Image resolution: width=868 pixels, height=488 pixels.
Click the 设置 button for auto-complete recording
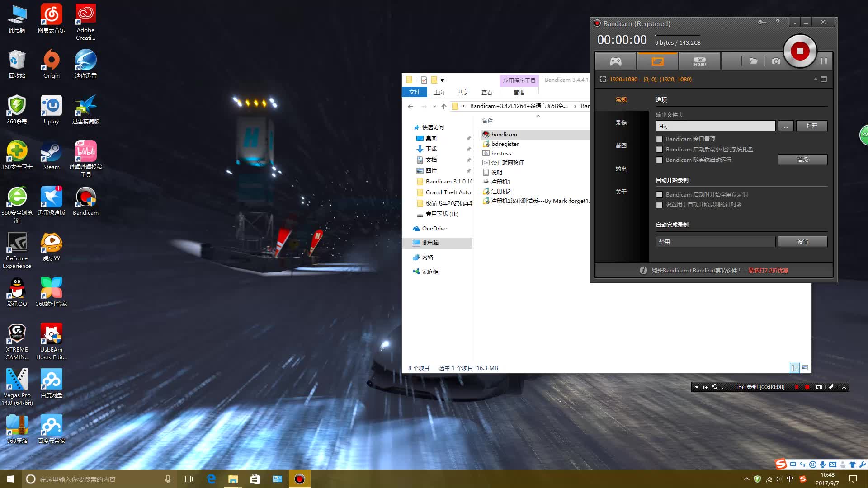802,242
